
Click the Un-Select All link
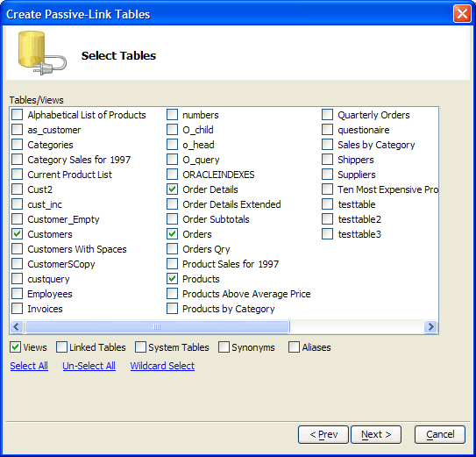click(89, 366)
